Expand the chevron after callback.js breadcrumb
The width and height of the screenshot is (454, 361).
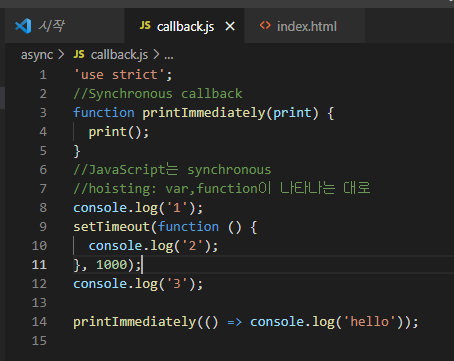click(156, 54)
